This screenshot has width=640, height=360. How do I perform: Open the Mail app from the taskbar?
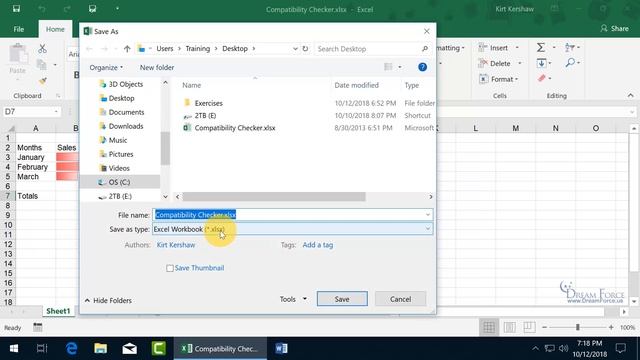(x=129, y=349)
